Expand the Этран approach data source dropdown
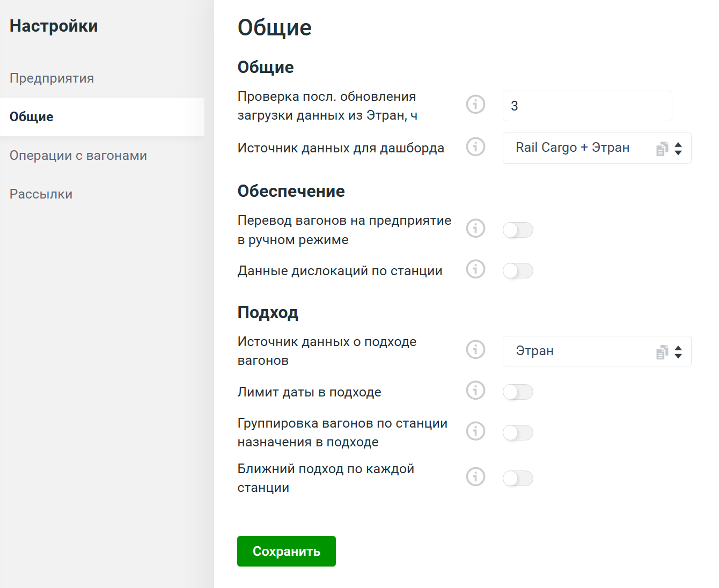 596,351
